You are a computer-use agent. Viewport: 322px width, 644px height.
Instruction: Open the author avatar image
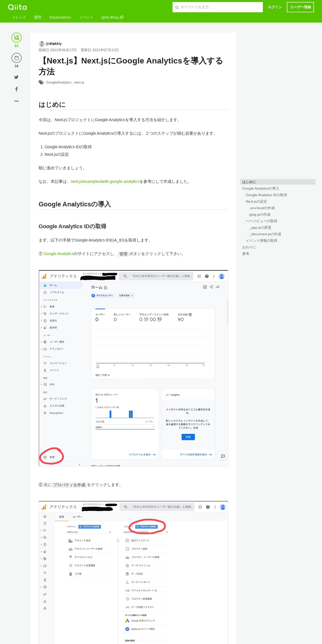click(x=42, y=44)
